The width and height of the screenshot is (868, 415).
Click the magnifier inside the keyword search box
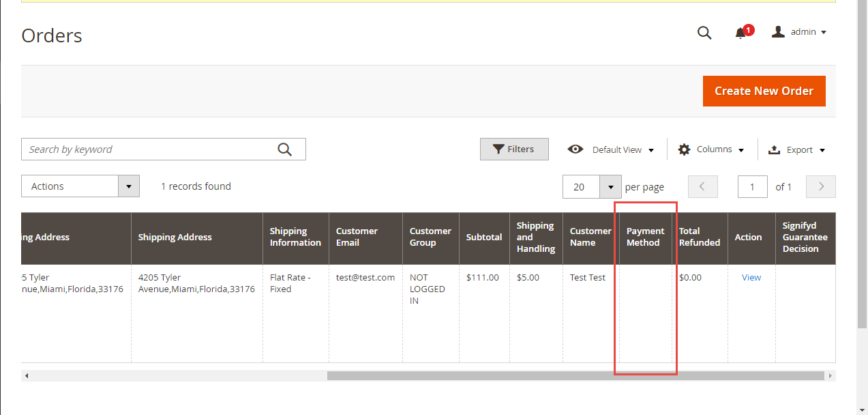[x=285, y=149]
